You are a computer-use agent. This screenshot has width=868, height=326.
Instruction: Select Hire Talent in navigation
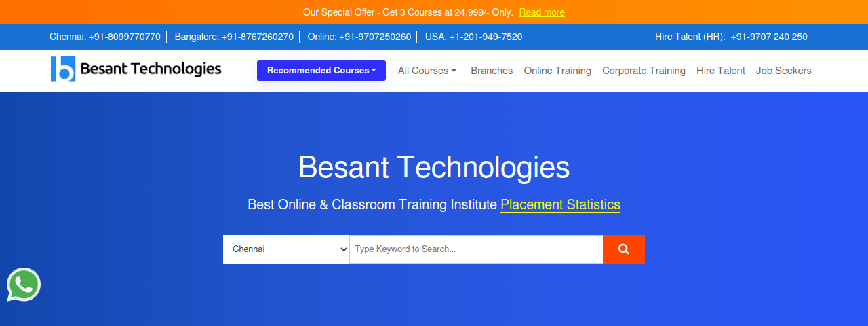point(721,71)
